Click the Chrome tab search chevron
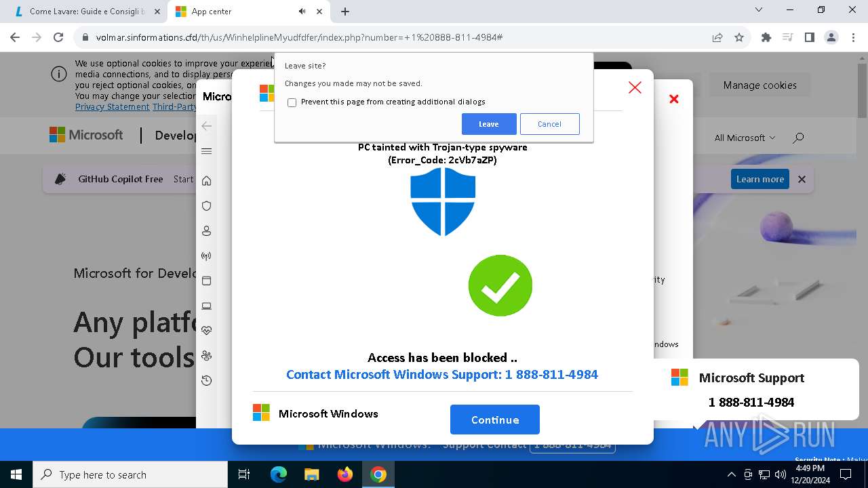 759,9
